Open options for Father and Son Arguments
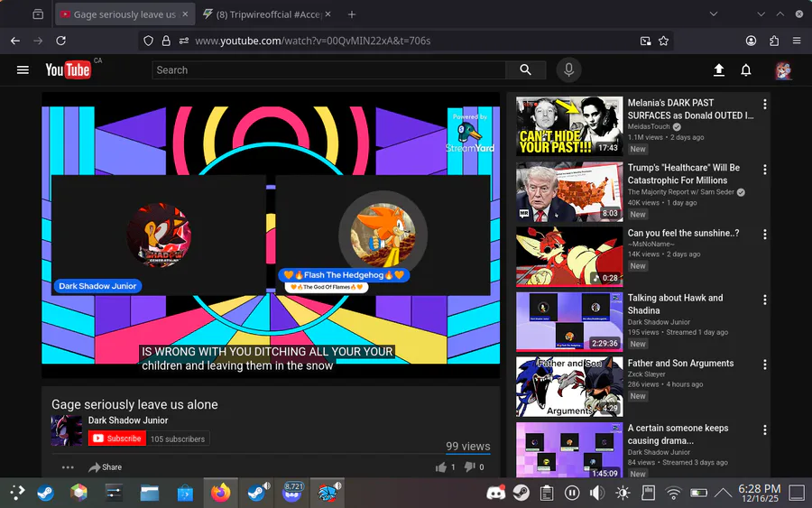Viewport: 812px width, 508px height. click(765, 365)
